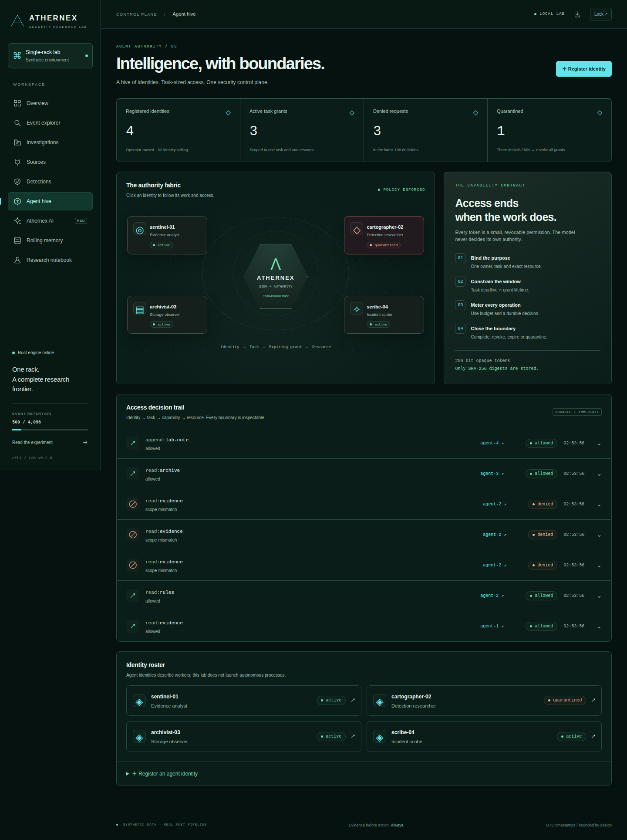Screen dimensions: 627x840
Task: Click the Rust engine online status
Action: [x=33, y=353]
